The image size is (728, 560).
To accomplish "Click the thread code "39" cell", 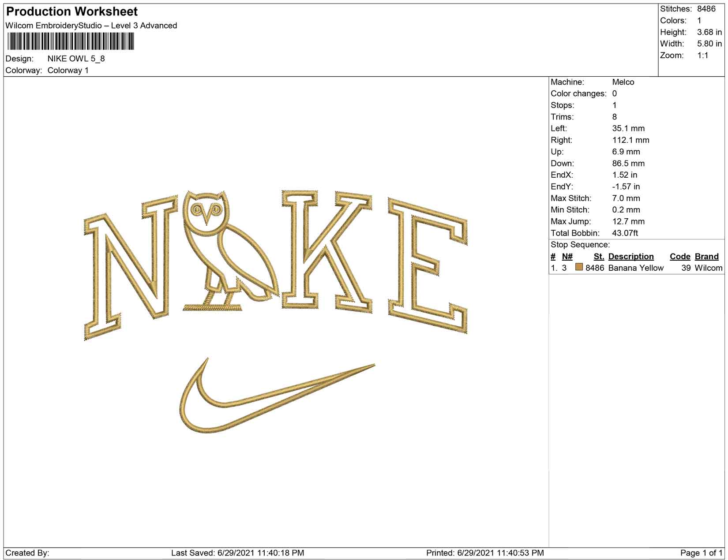I will [686, 268].
